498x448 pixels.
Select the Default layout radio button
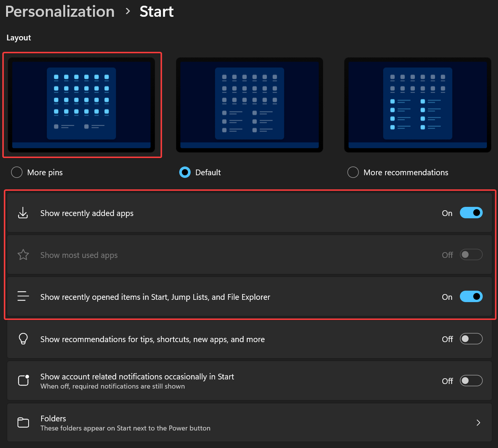185,172
